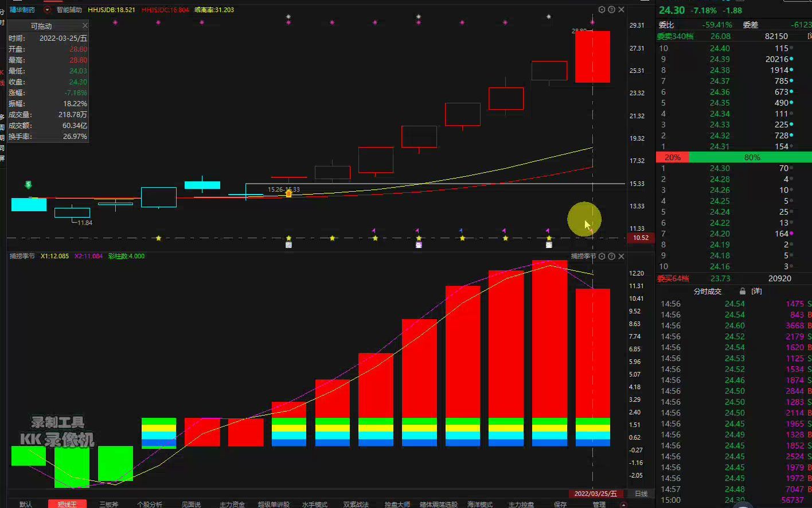812x508 pixels.
Task: Select sell level 9 price 24.39
Action: point(720,59)
